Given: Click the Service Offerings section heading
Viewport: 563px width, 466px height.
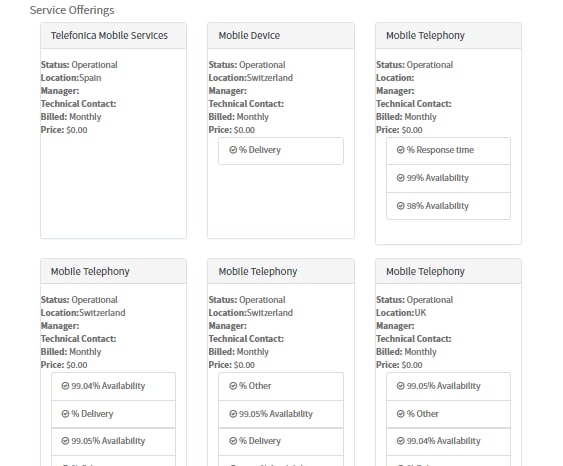Looking at the screenshot, I should (x=72, y=10).
